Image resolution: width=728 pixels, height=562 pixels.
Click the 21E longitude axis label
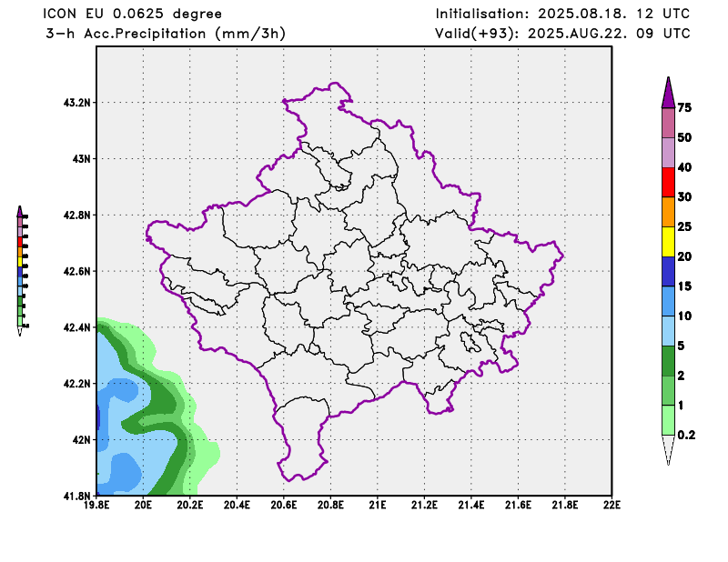pos(378,505)
